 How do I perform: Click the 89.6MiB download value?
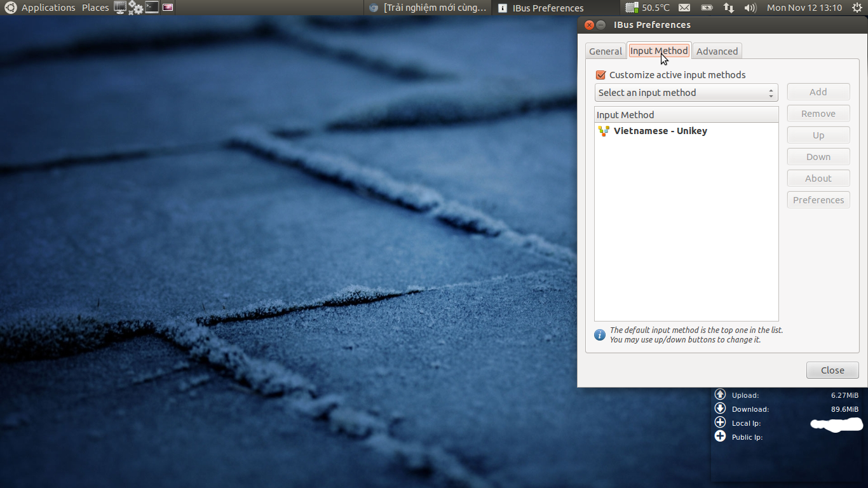844,409
